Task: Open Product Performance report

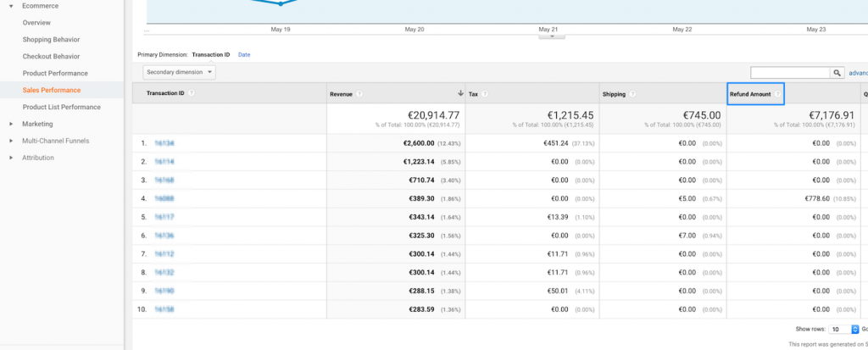Action: [x=55, y=73]
